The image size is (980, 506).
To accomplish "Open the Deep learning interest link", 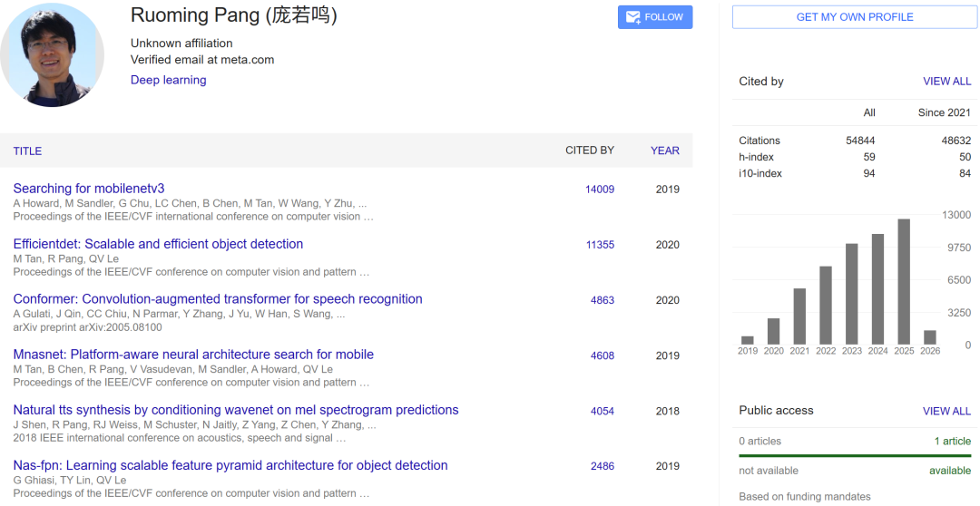I will (168, 80).
